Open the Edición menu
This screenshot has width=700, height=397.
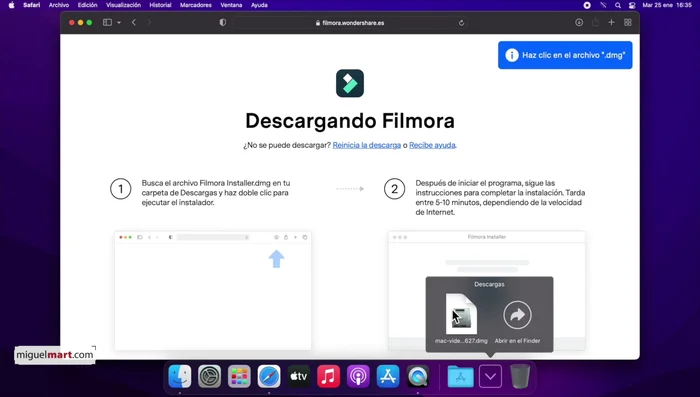pyautogui.click(x=88, y=5)
